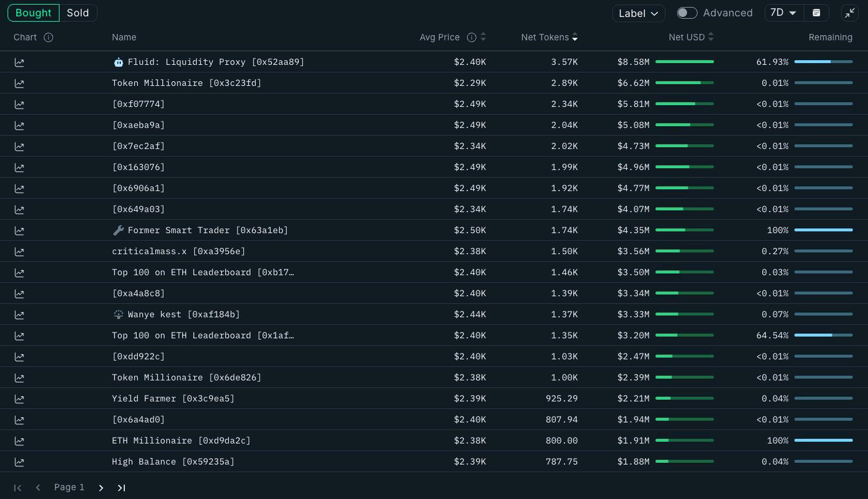Image resolution: width=868 pixels, height=499 pixels.
Task: Go to the next page arrow
Action: point(101,487)
